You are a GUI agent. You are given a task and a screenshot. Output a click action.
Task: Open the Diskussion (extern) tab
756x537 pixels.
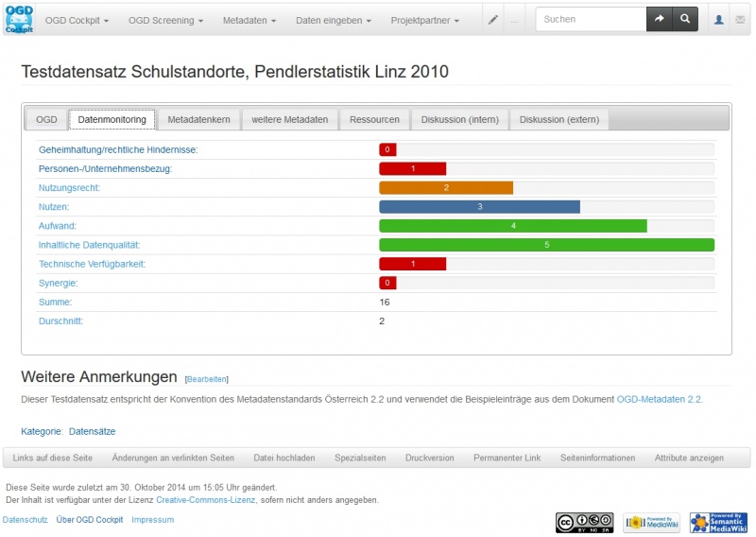(559, 120)
